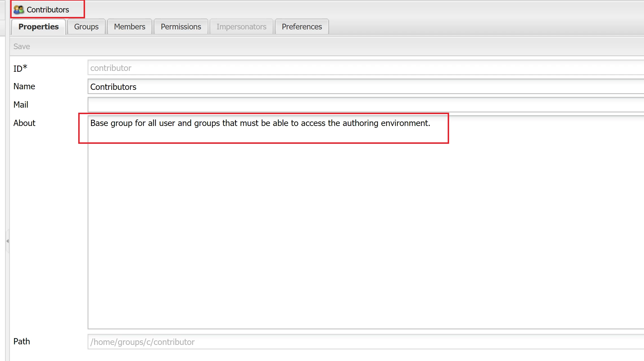644x361 pixels.
Task: Open the Members tab
Action: tap(129, 27)
